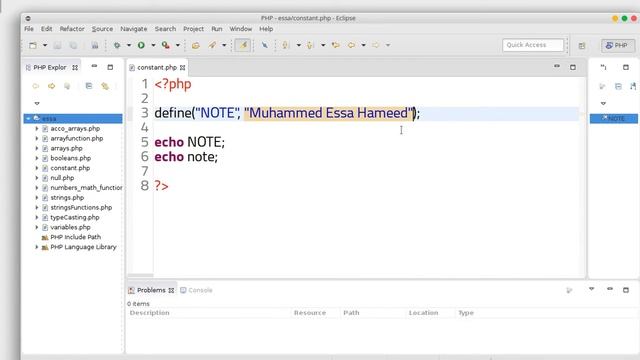Click the pin editor toolbar icon
This screenshot has height=360, width=640.
point(265,45)
